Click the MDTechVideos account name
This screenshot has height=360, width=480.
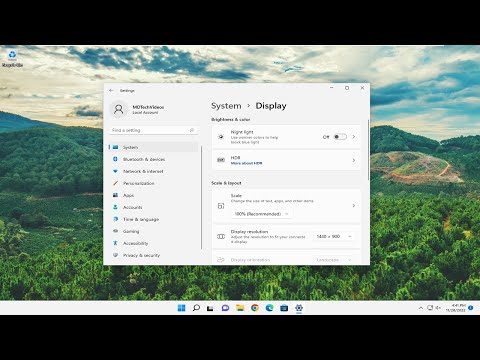click(x=148, y=107)
